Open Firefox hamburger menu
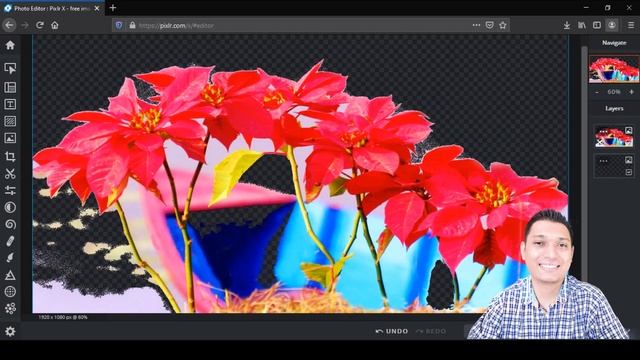Viewport: 640px width, 360px height. (x=631, y=25)
